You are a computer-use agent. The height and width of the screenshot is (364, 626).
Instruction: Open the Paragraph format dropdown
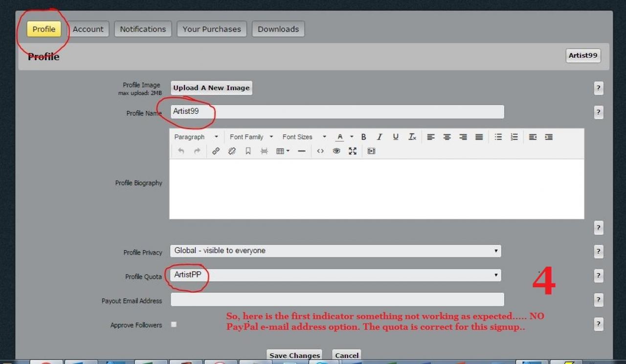[x=196, y=137]
